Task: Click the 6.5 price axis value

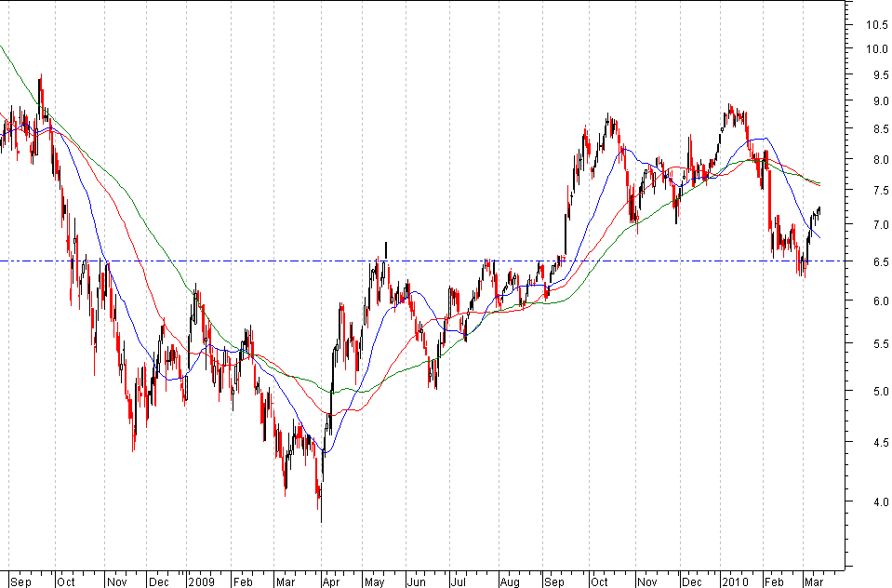Action: pos(880,261)
